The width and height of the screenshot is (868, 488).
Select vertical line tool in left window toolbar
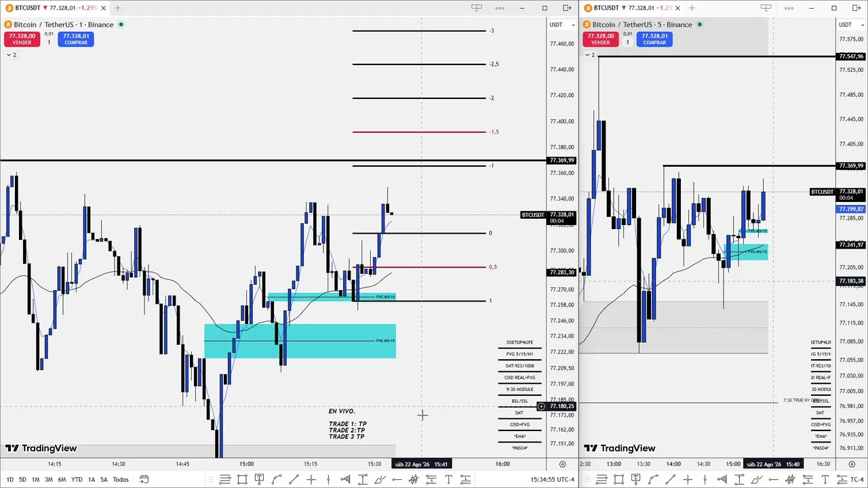point(328,480)
